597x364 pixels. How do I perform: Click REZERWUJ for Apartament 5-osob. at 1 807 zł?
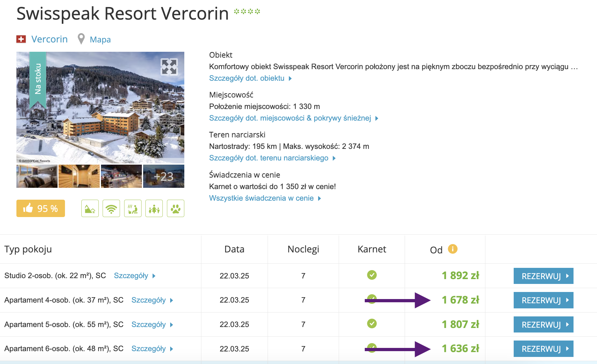coord(544,324)
